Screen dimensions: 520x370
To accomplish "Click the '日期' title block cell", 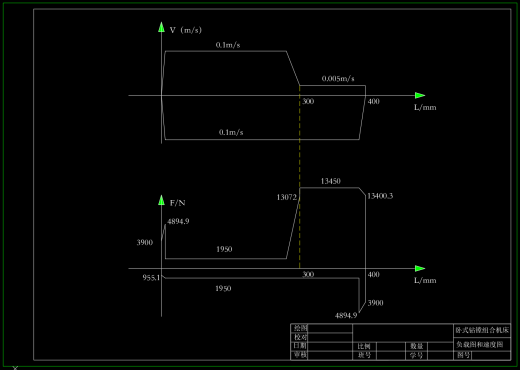I will (x=300, y=346).
